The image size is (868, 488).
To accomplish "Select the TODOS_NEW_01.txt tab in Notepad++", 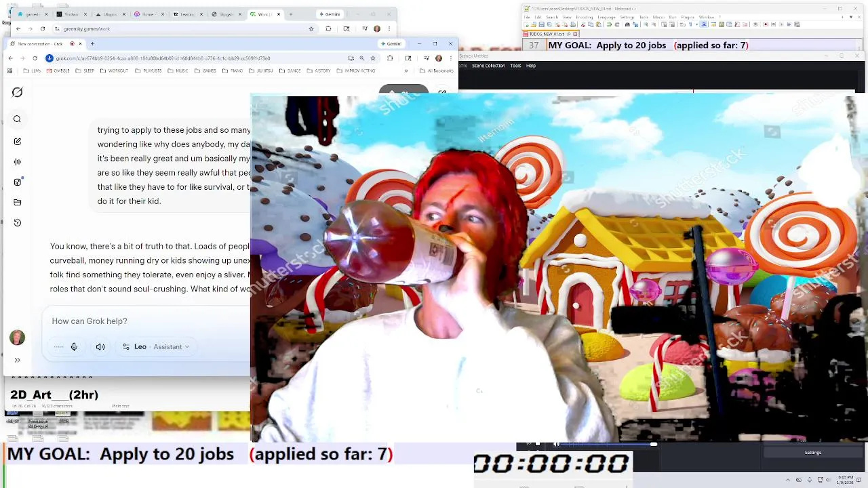I will point(551,33).
